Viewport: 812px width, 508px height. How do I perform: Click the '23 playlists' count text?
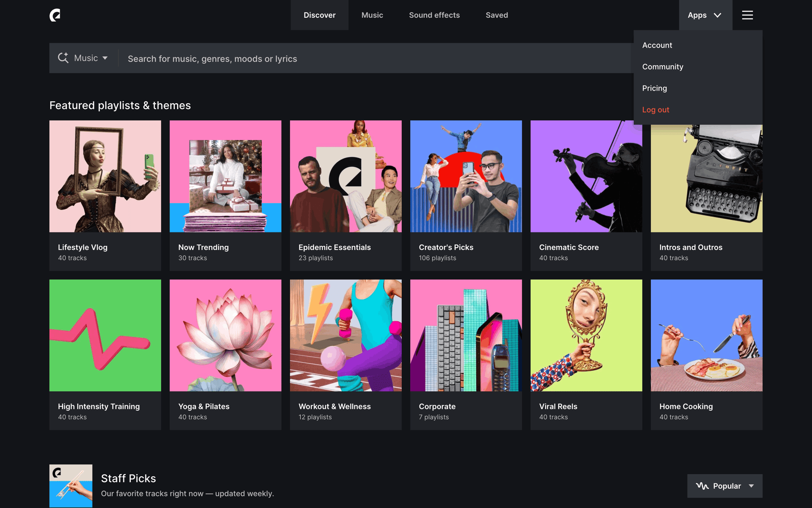point(315,258)
